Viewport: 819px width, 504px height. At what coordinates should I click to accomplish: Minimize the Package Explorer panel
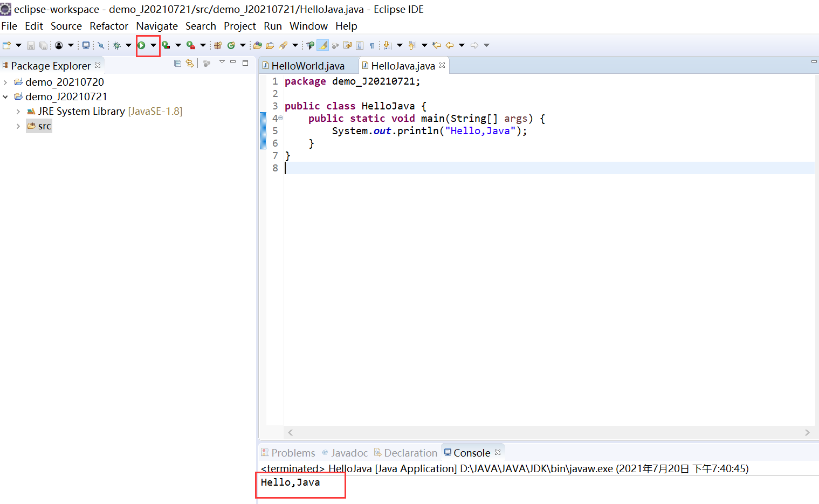(x=233, y=63)
